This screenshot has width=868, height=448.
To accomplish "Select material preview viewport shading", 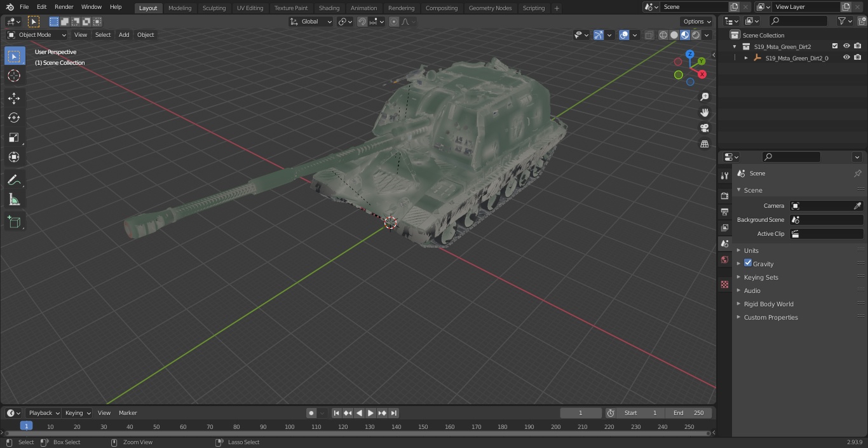I will [x=685, y=35].
